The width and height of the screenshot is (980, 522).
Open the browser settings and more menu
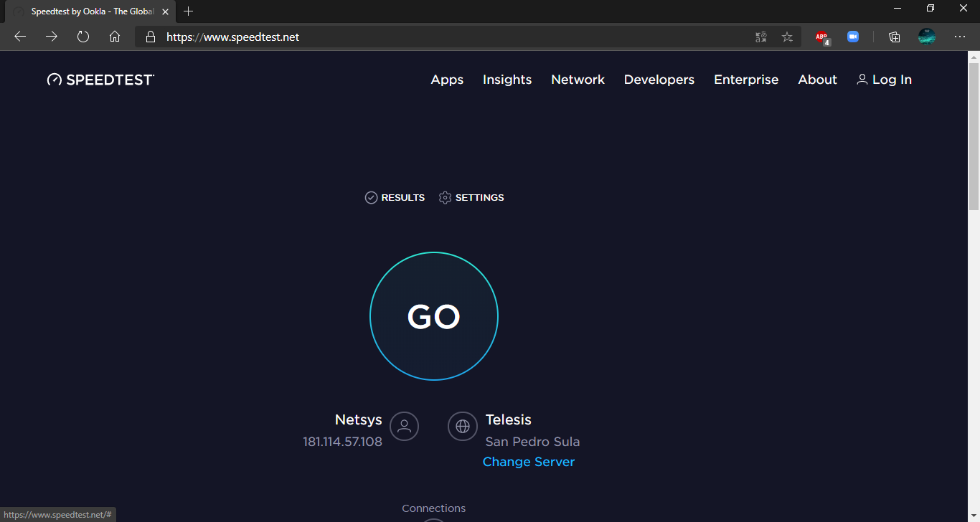point(960,37)
